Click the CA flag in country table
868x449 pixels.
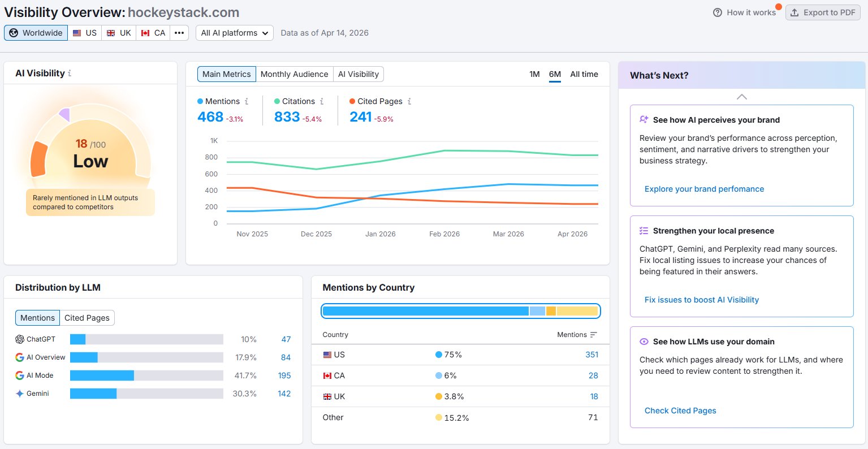point(327,375)
